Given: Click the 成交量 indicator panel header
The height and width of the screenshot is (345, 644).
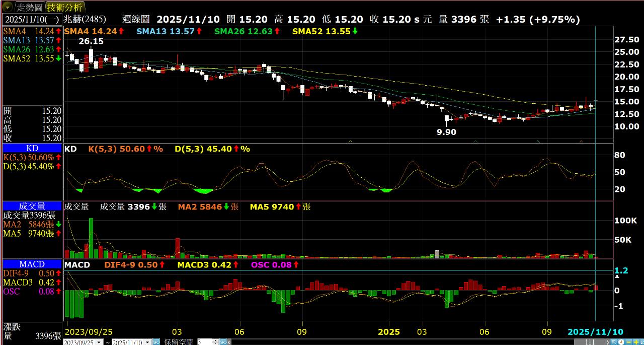Looking at the screenshot, I should tap(32, 206).
